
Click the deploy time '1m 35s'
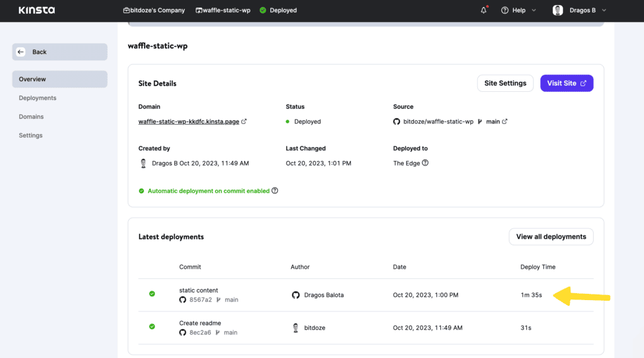click(x=531, y=295)
